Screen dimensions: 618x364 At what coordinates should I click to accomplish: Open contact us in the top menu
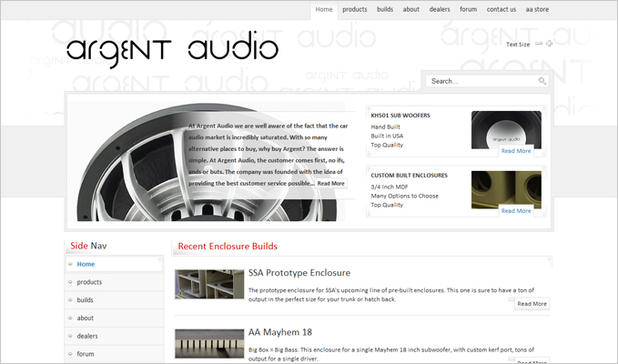501,9
